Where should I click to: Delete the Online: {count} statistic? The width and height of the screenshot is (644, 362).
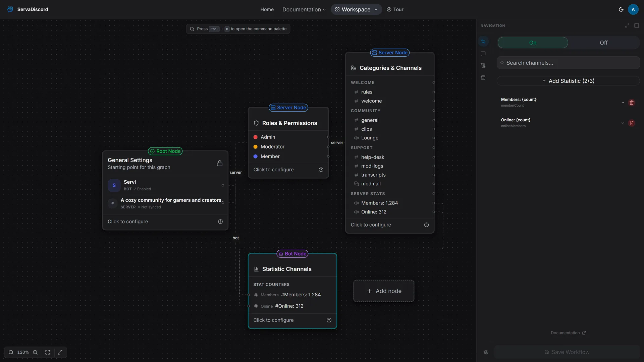(632, 123)
